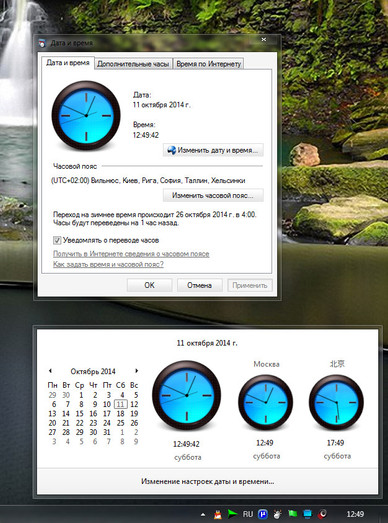Confirm the dialog with OK
Screen dimensions: 388x523
pos(149,285)
